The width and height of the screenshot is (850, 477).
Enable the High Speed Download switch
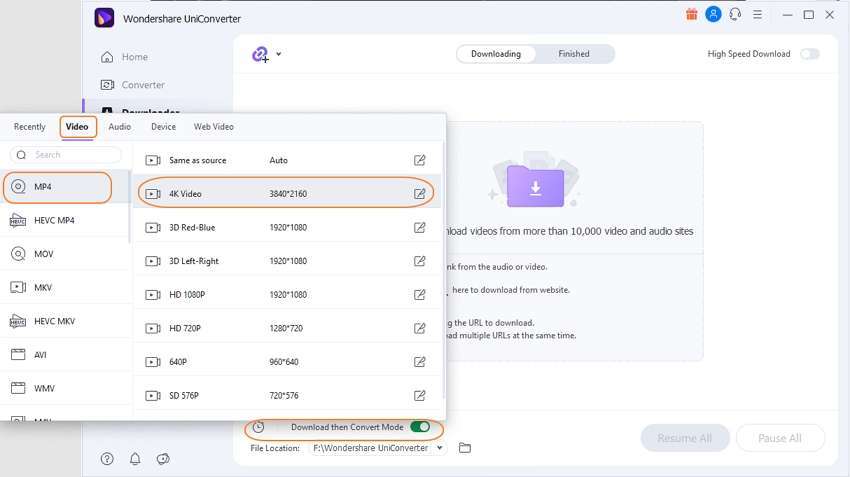(x=809, y=54)
